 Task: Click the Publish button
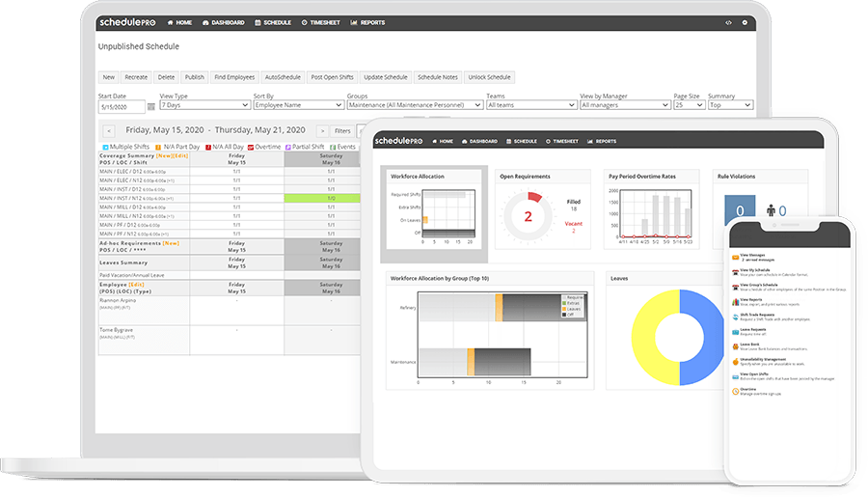coord(194,77)
